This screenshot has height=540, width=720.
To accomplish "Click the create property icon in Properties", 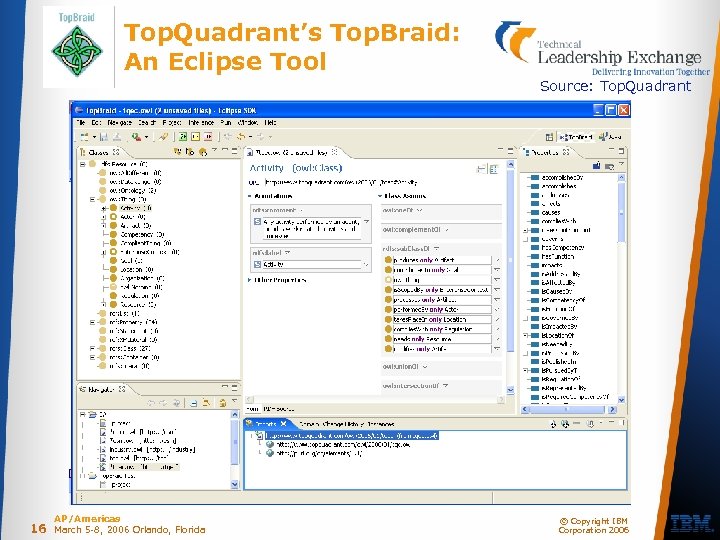I will (x=596, y=166).
